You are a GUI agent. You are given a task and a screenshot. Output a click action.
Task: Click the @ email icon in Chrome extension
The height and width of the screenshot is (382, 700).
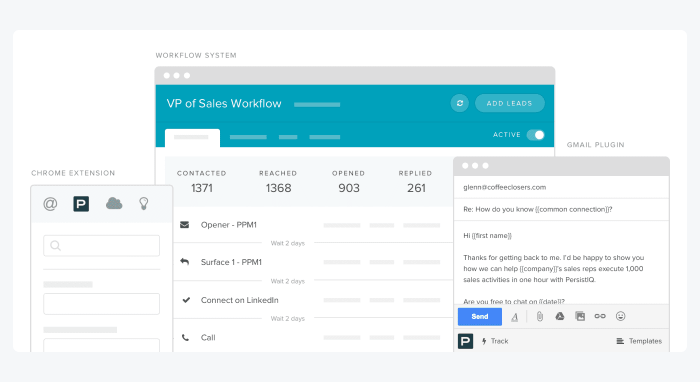point(50,204)
